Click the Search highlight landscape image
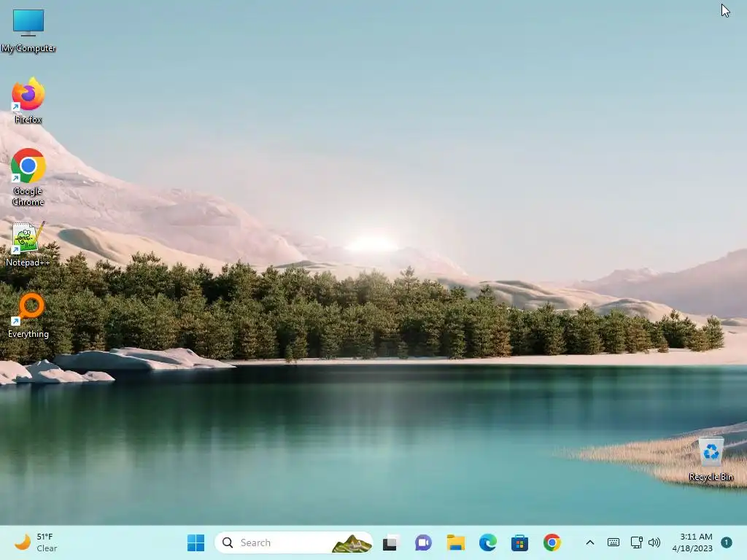This screenshot has width=747, height=560. (x=352, y=543)
